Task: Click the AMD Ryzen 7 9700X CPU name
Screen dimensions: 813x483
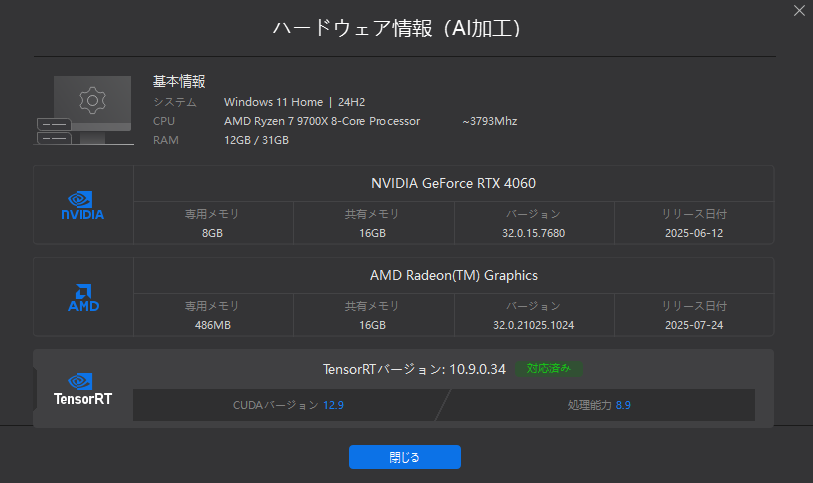Action: 322,121
